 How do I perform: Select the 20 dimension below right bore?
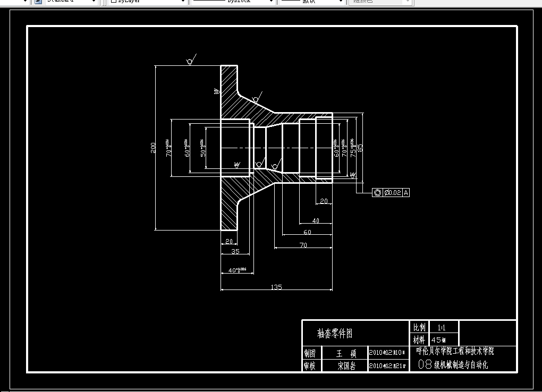coord(324,201)
